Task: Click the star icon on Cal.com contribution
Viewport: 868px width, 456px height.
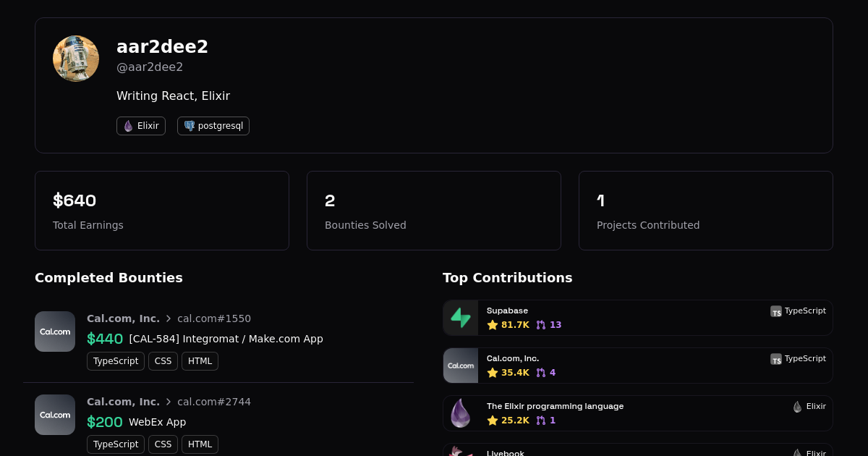Action: click(x=493, y=373)
